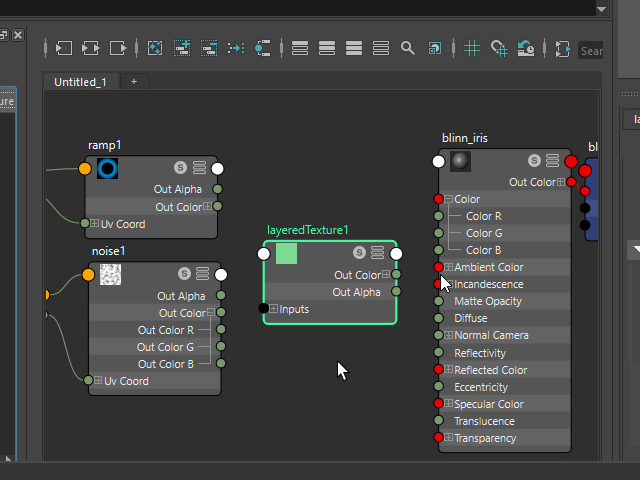Screen dimensions: 640x480
Task: Click the Out Color port on layeredTexture1
Action: pos(397,275)
